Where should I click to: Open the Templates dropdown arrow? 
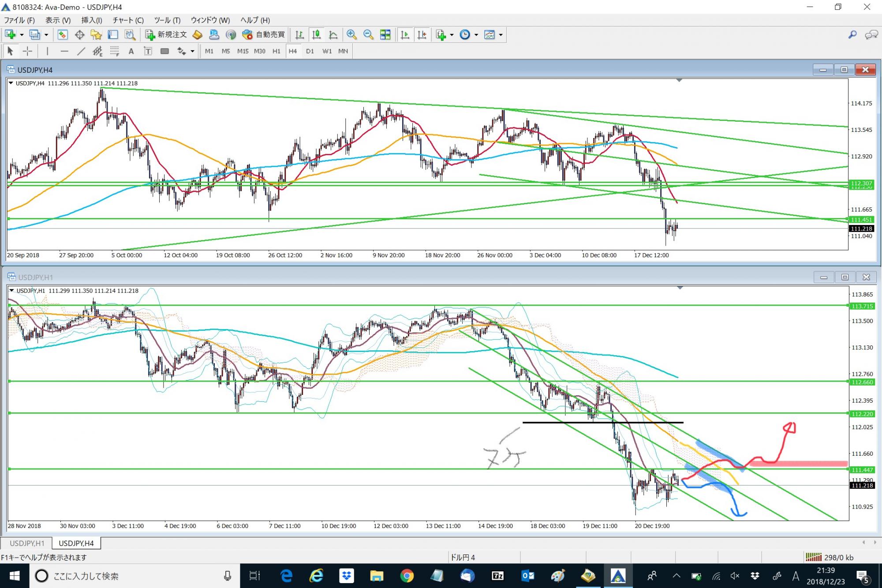tap(501, 35)
